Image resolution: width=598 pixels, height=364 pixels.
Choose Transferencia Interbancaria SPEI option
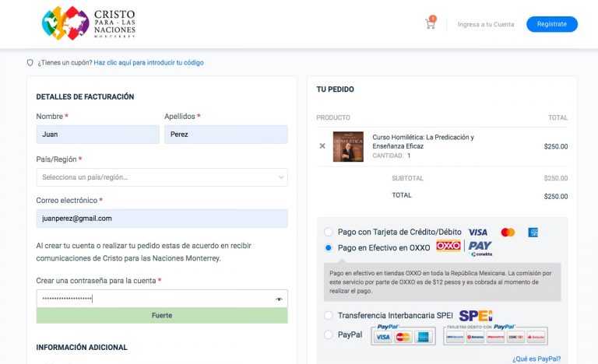coord(329,315)
